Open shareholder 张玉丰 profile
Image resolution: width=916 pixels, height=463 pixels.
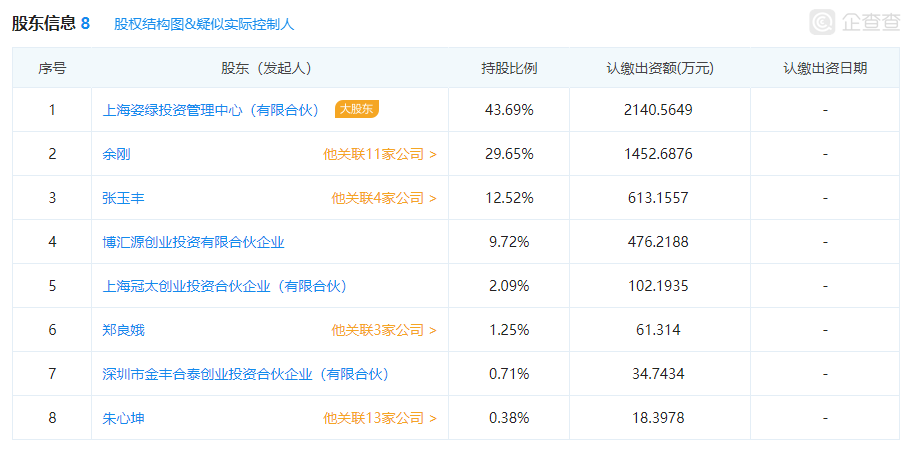tap(123, 198)
